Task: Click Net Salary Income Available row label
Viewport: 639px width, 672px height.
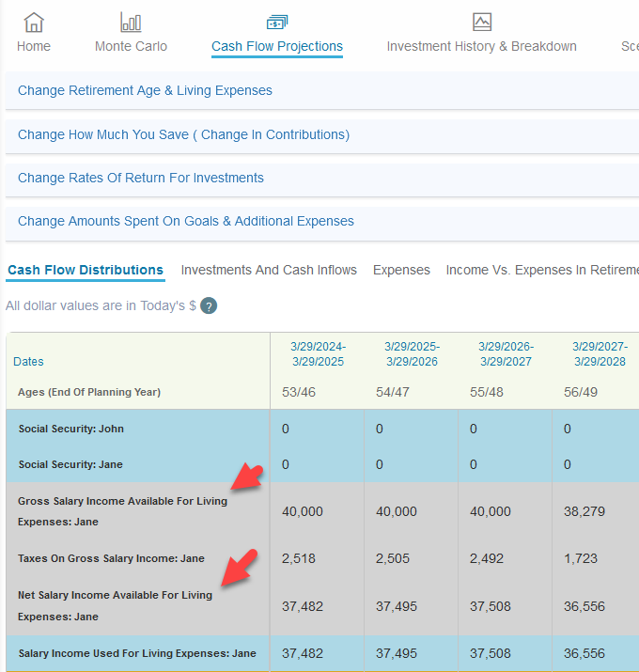Action: click(x=115, y=606)
